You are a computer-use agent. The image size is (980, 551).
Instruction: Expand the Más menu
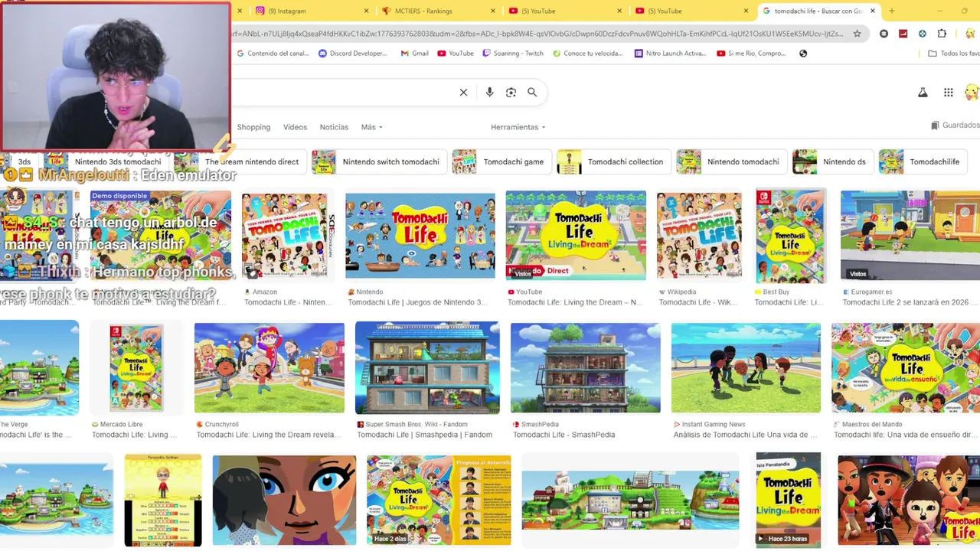371,127
